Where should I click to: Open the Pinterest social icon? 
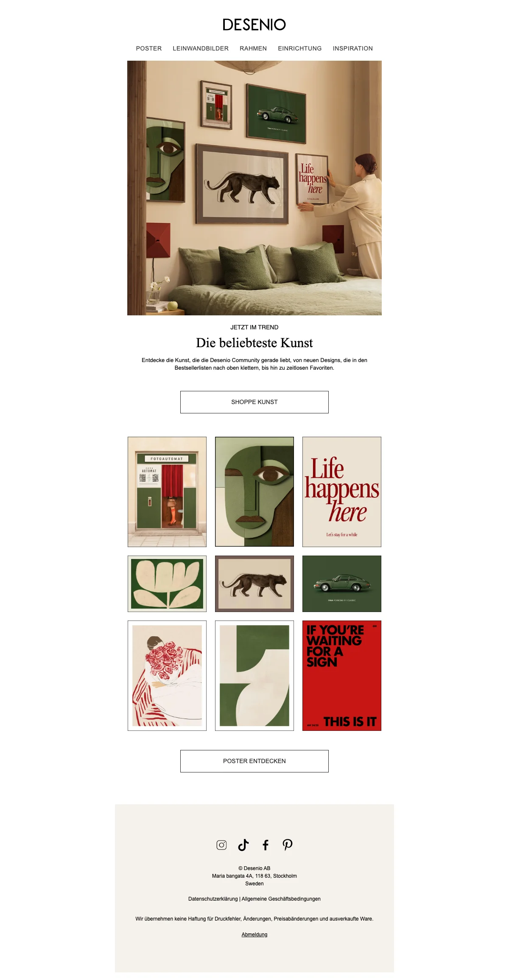(288, 845)
